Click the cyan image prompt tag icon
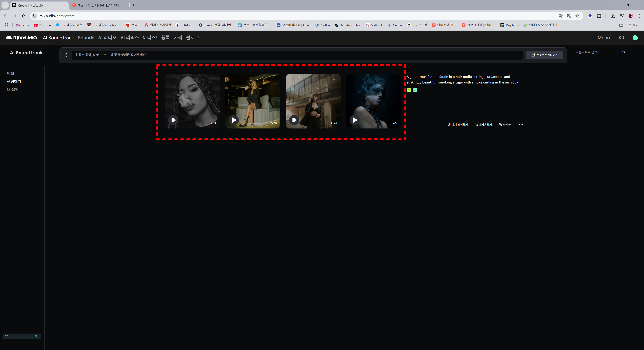 coord(415,90)
